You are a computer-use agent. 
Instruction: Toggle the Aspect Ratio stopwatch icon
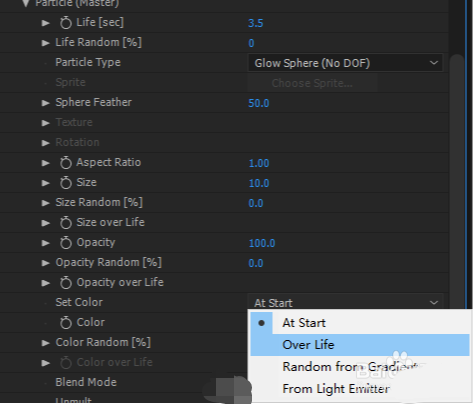(x=66, y=163)
